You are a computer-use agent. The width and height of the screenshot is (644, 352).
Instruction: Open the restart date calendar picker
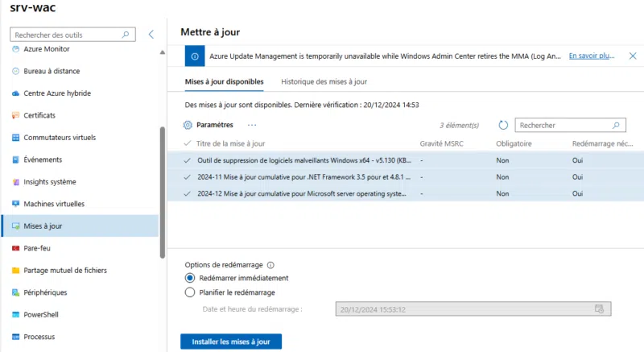[x=599, y=309]
